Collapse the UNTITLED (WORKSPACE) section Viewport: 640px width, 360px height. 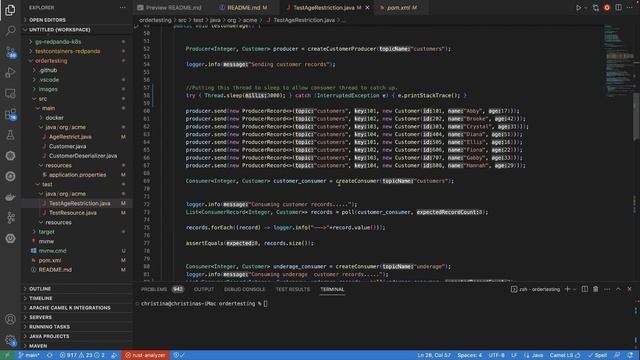tap(76, 29)
